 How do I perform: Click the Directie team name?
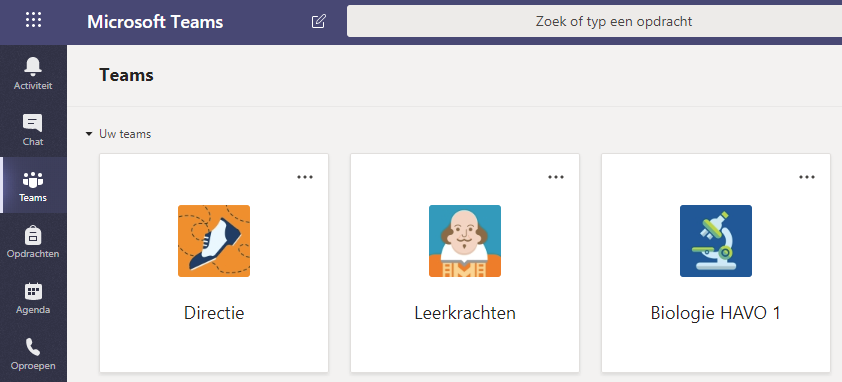[214, 313]
